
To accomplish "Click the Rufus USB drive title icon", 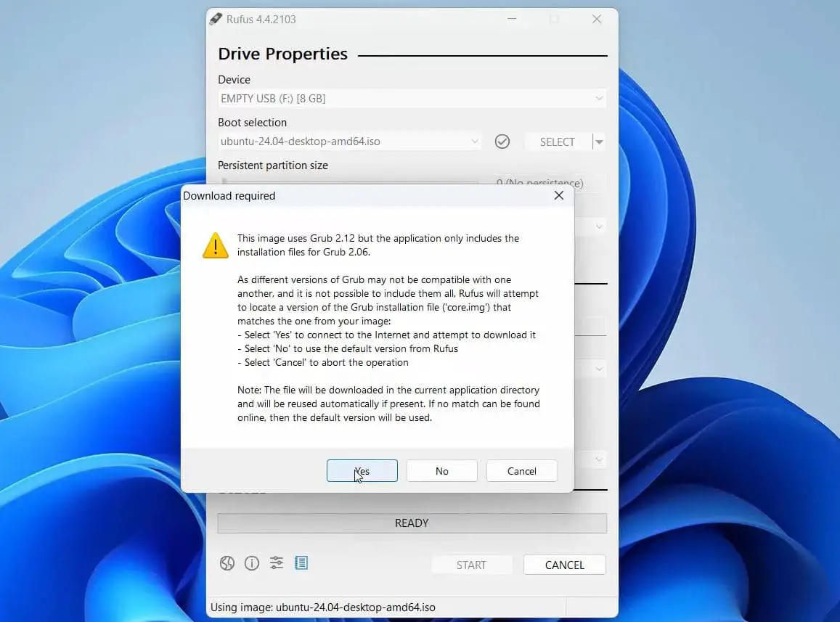I will tap(216, 19).
